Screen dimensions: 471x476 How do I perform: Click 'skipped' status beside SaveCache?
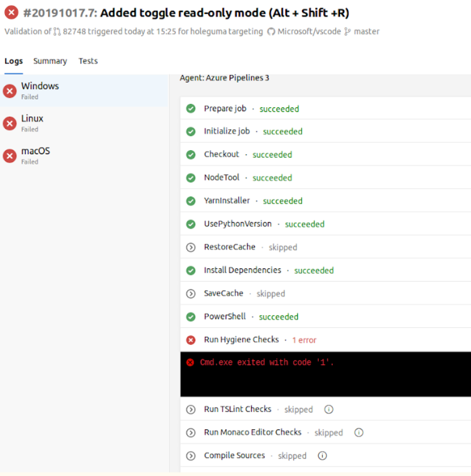point(271,294)
